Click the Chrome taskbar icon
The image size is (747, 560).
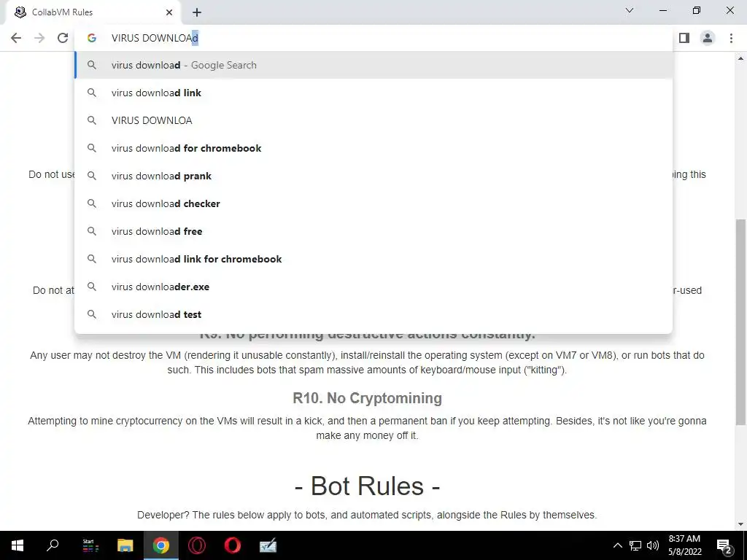[x=161, y=545]
